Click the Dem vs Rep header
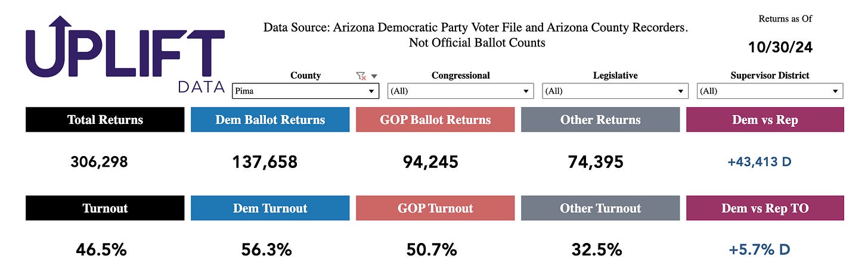 pos(765,120)
